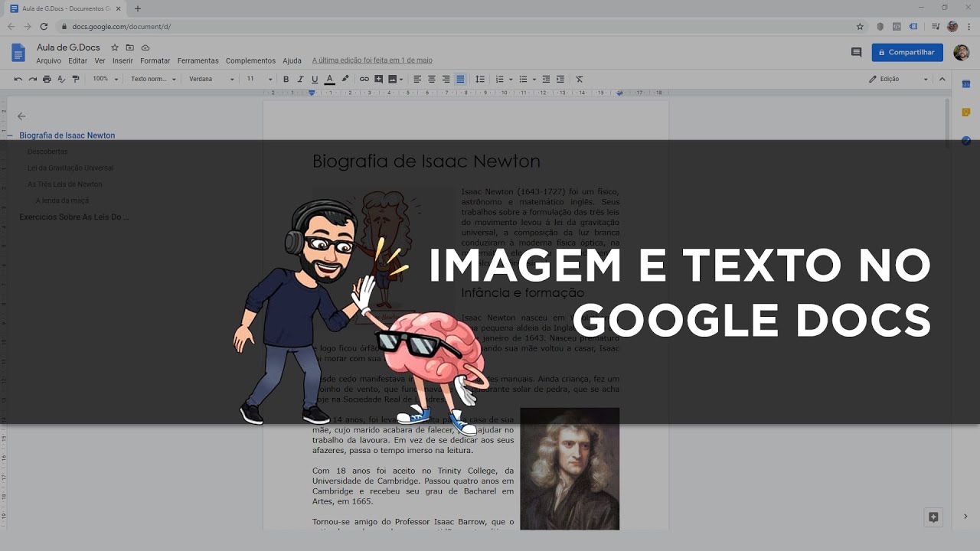Viewport: 980px width, 551px height.
Task: Open Google Keep in the side panel
Action: (966, 112)
